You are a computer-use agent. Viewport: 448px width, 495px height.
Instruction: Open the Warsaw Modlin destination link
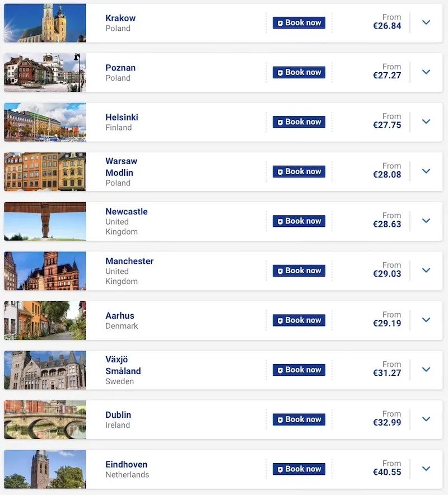pos(122,167)
